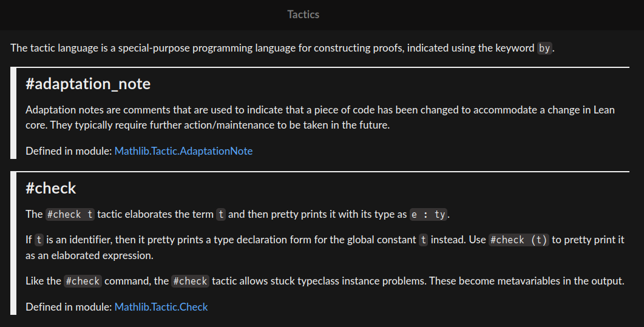
Task: Click the inline code keyword "by"
Action: (544, 49)
